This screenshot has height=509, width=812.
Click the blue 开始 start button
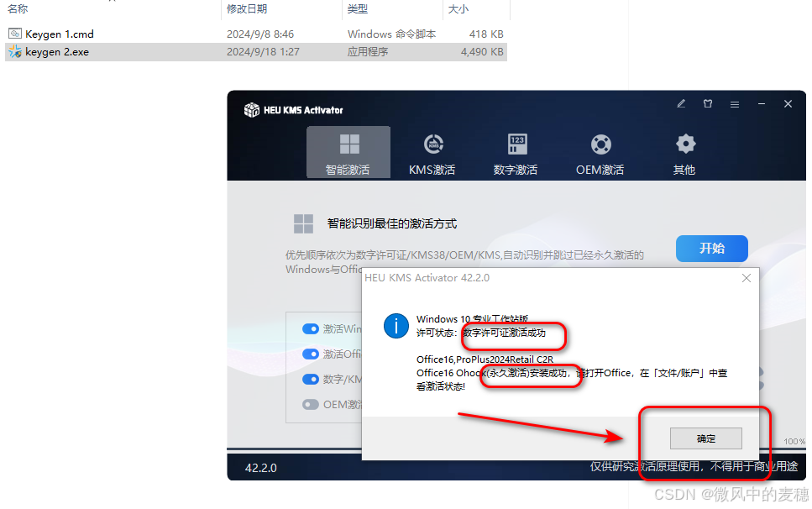pos(711,249)
